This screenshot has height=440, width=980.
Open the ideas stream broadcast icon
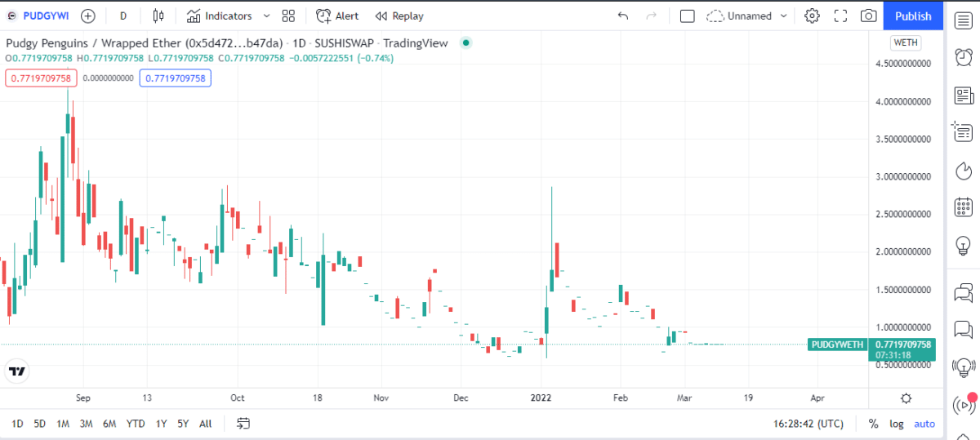click(x=964, y=367)
